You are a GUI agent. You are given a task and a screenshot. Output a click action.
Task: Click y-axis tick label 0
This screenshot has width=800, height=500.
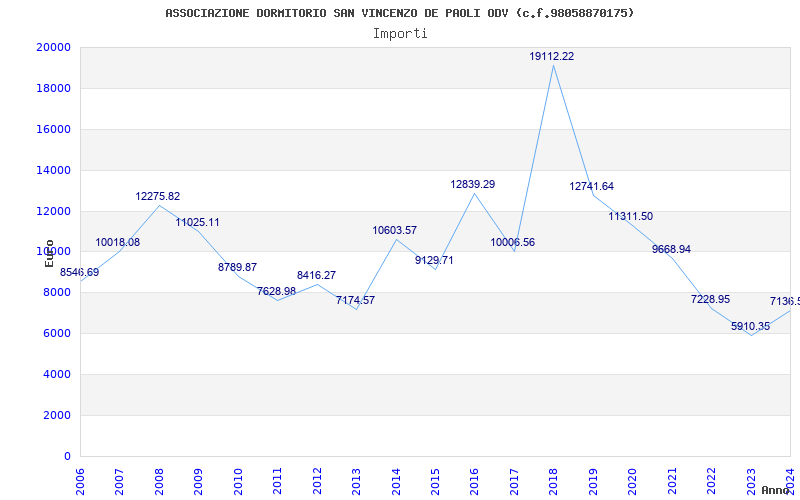67,457
